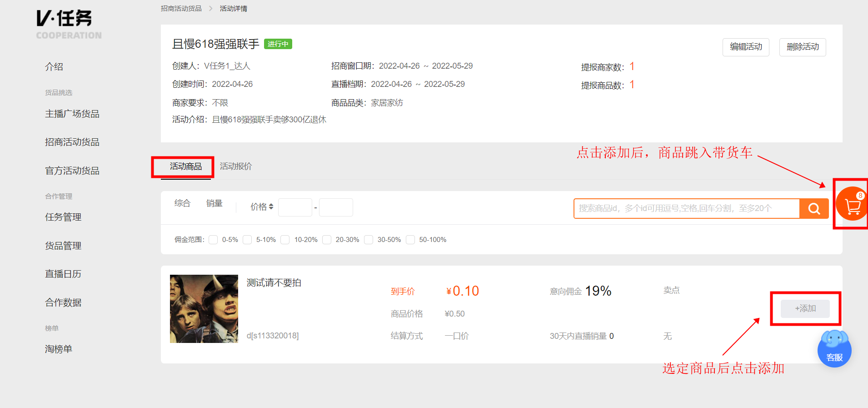Click the 活动详情 breadcrumb
The image size is (868, 408).
coord(234,9)
